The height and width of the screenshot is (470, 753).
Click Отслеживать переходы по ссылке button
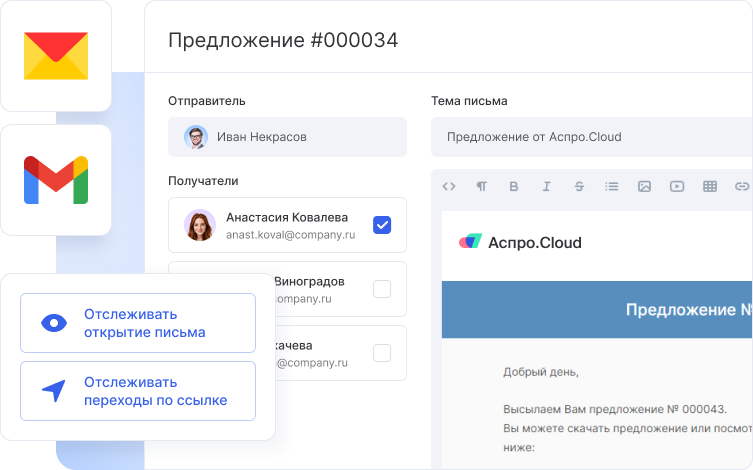138,391
